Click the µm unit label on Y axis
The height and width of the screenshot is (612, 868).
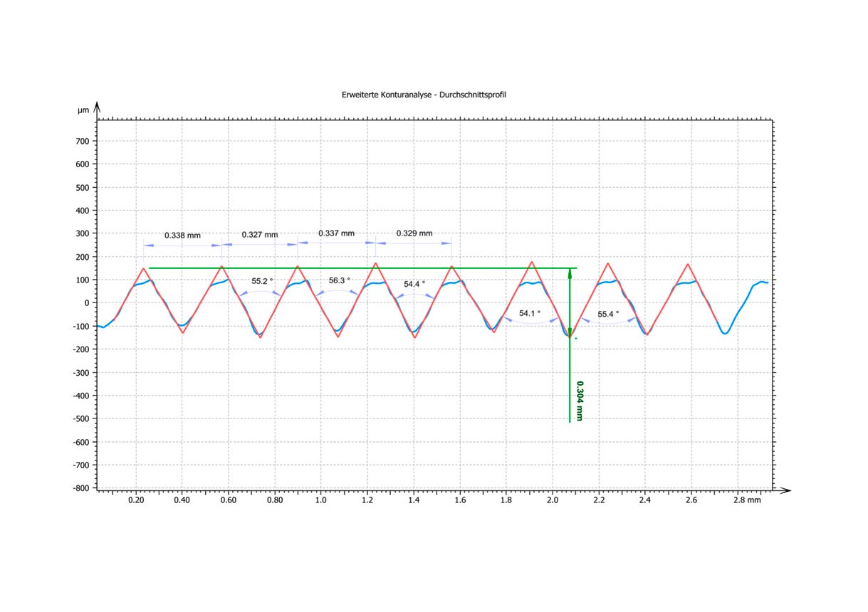click(x=83, y=110)
